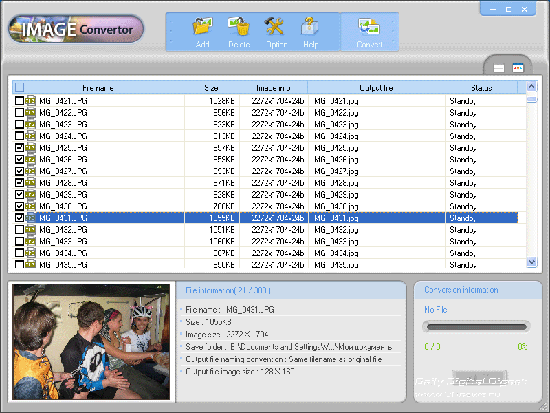Click the file icon of MG_0430 row
The width and height of the screenshot is (550, 413).
[31, 206]
